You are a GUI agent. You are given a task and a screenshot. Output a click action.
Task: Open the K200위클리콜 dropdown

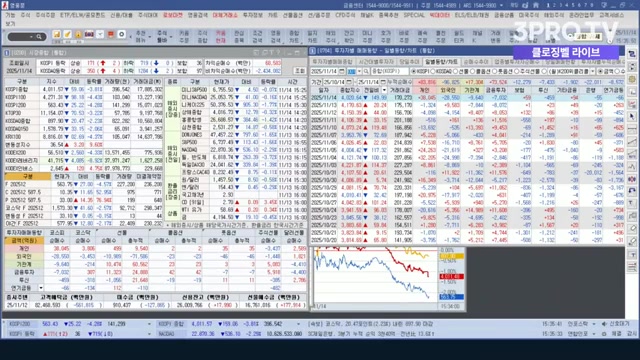pos(593,71)
